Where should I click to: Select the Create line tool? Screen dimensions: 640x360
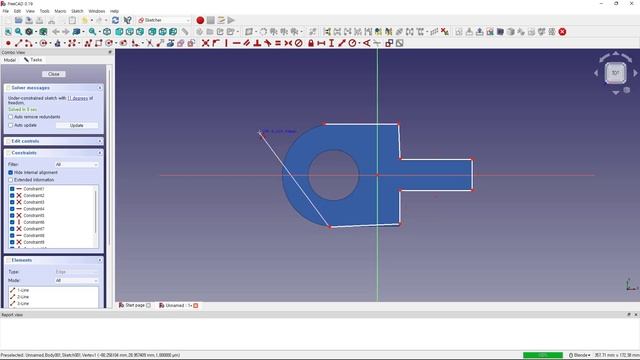[18, 43]
